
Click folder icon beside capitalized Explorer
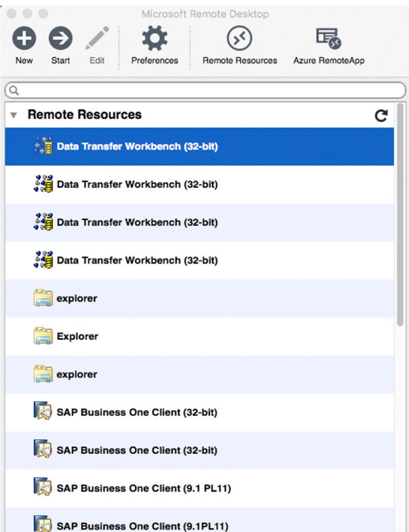pyautogui.click(x=43, y=336)
